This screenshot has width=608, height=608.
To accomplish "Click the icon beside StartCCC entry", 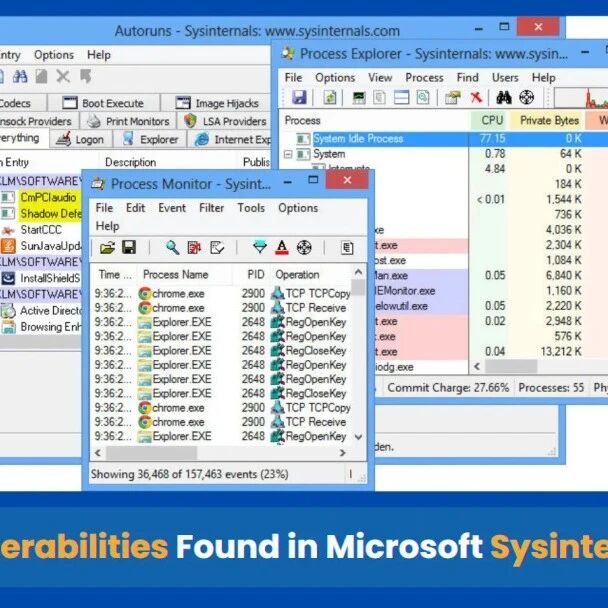I will [x=8, y=230].
